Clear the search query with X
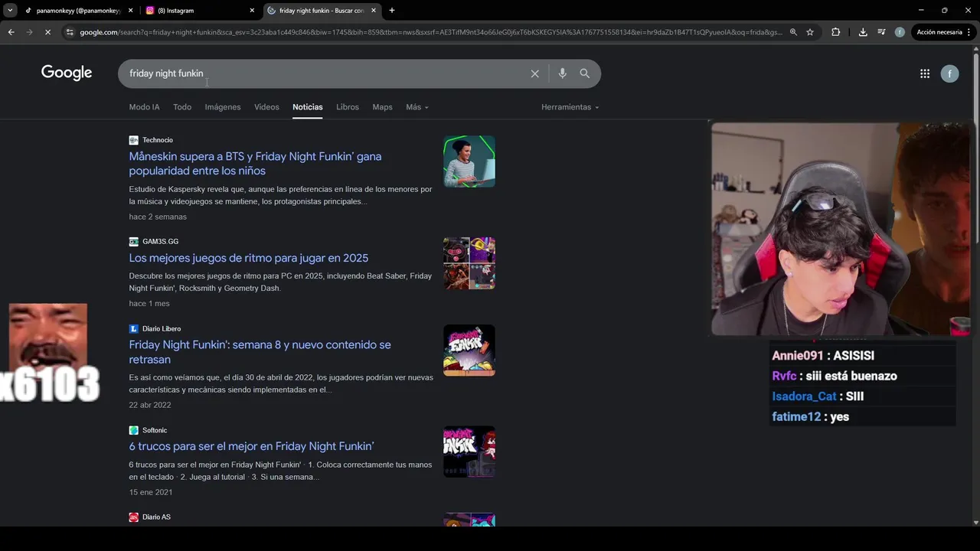The height and width of the screenshot is (551, 980). [535, 73]
